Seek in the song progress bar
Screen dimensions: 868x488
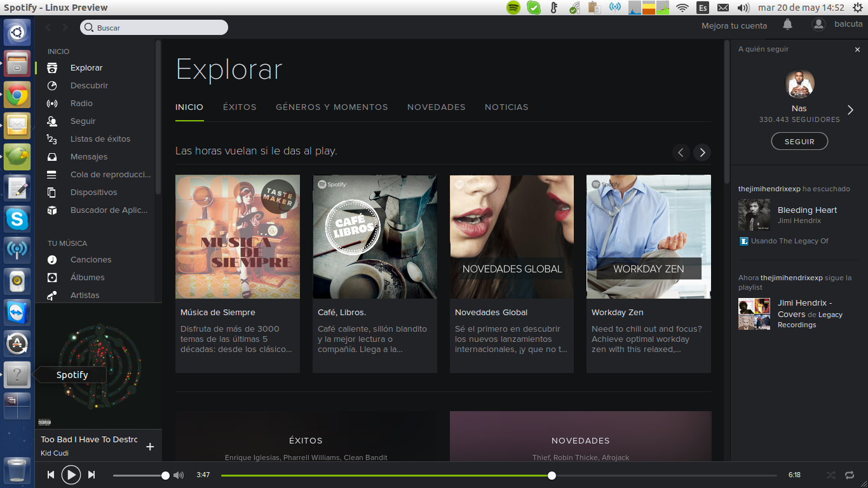499,475
